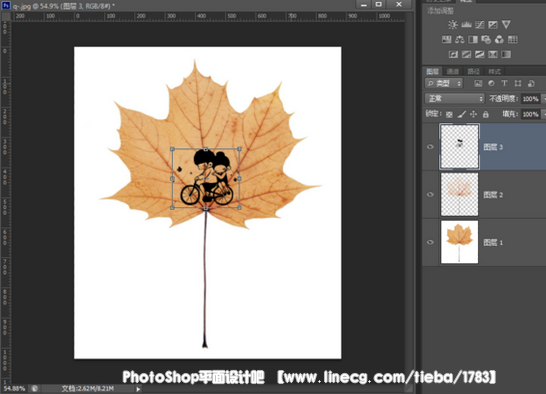Viewport: 546px width, 394px height.
Task: Add a Color Balance adjustment
Action: click(460, 39)
